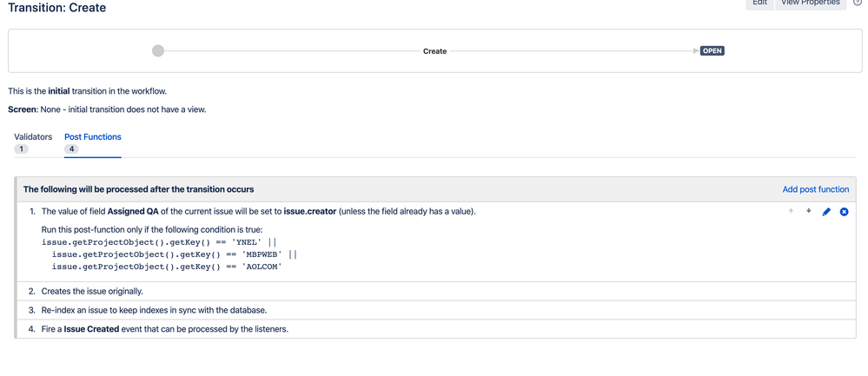
Task: Select the 'Re-index an issue' post function row
Action: point(436,310)
